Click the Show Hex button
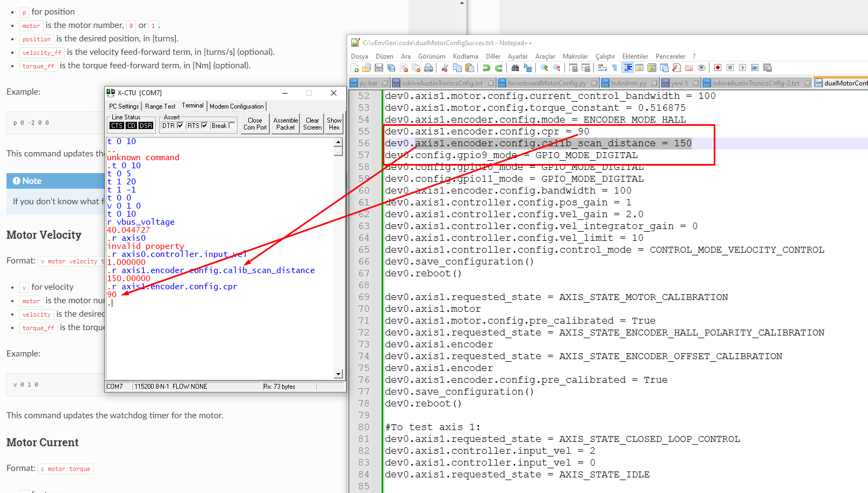868x493 pixels. coord(334,124)
